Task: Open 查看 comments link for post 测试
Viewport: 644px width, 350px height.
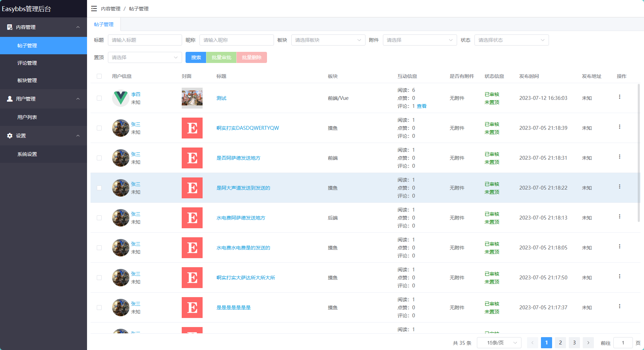Action: click(422, 106)
